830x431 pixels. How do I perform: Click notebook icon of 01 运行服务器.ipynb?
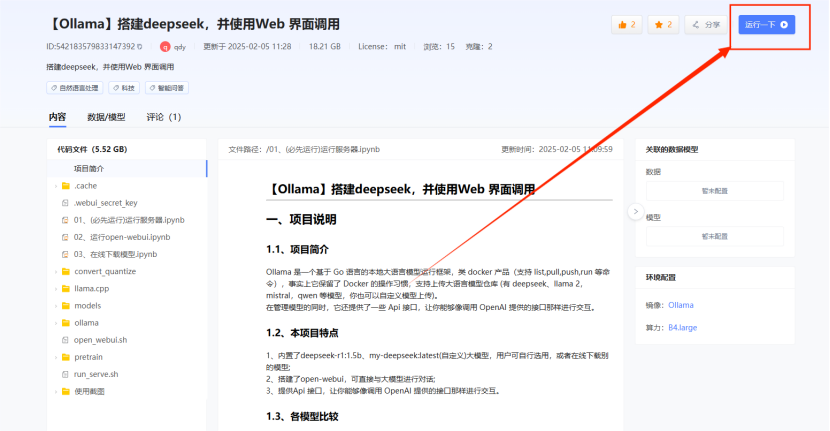click(x=65, y=220)
